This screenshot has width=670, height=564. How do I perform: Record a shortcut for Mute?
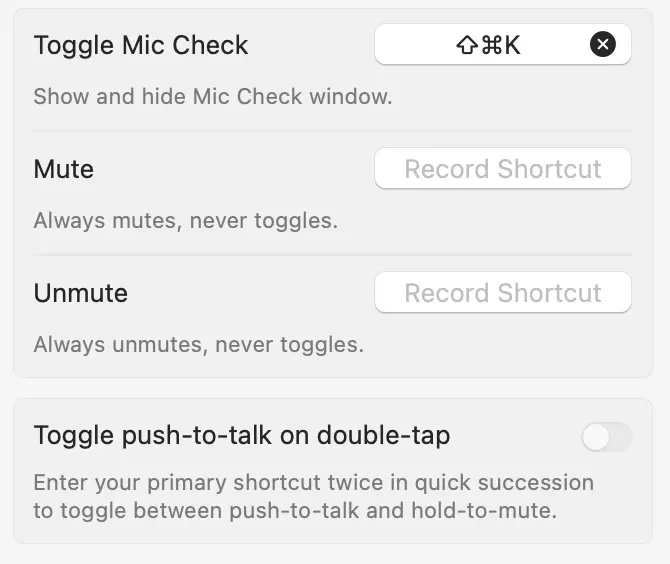point(502,168)
